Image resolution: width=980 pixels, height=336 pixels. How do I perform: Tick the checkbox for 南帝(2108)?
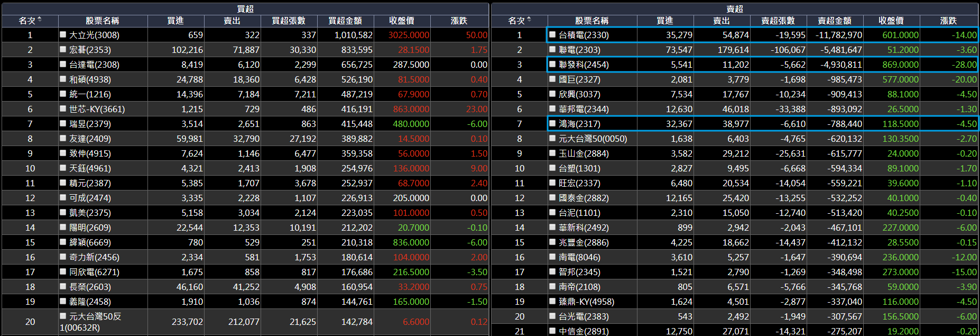[552, 286]
